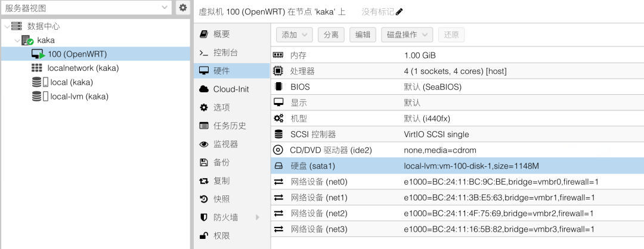
Task: Select the SCSI 控制器 row
Action: (x=457, y=135)
